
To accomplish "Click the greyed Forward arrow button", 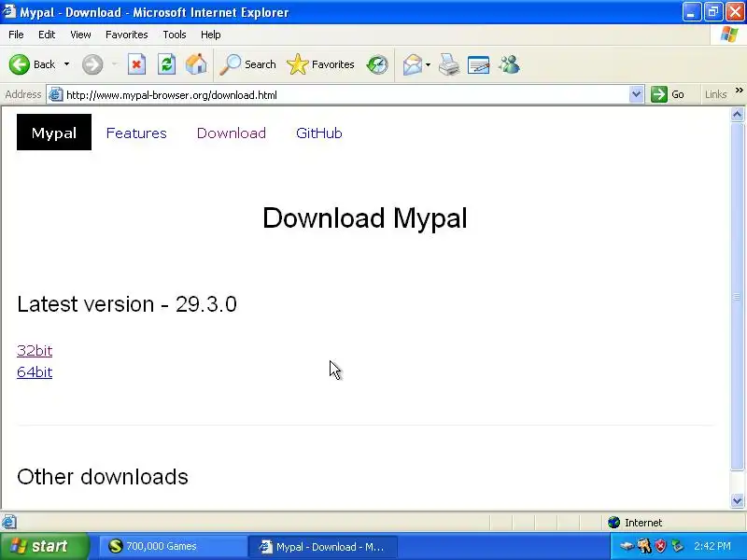I will click(92, 64).
